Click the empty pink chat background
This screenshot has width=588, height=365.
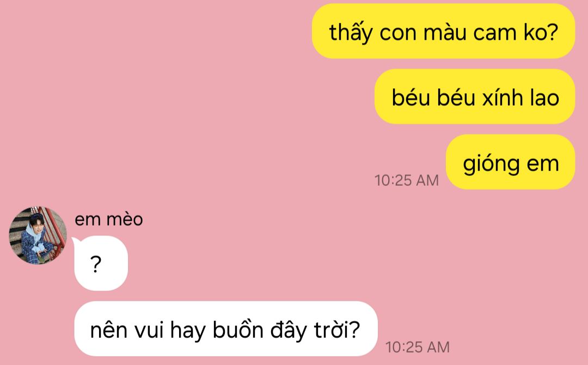[x=187, y=113]
